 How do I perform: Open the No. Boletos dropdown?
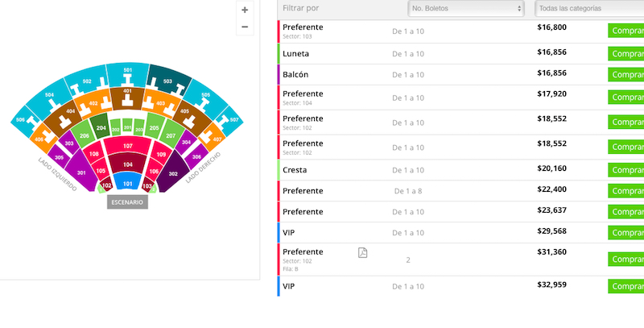point(466,8)
